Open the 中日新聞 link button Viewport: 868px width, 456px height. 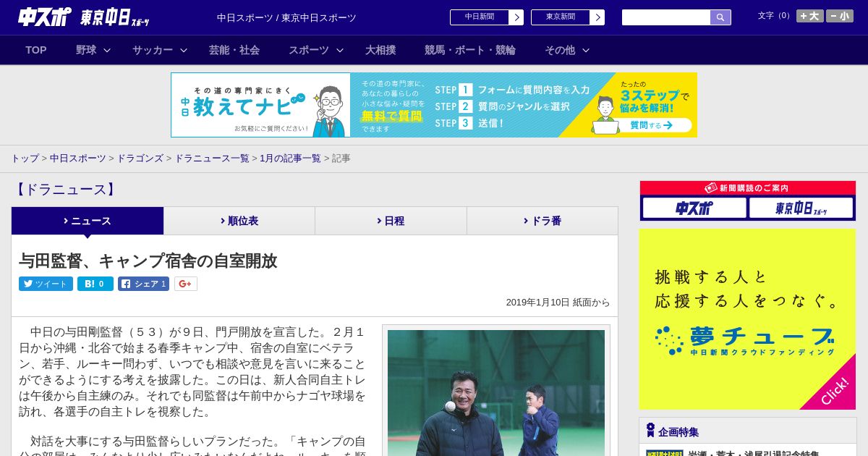[x=486, y=17]
